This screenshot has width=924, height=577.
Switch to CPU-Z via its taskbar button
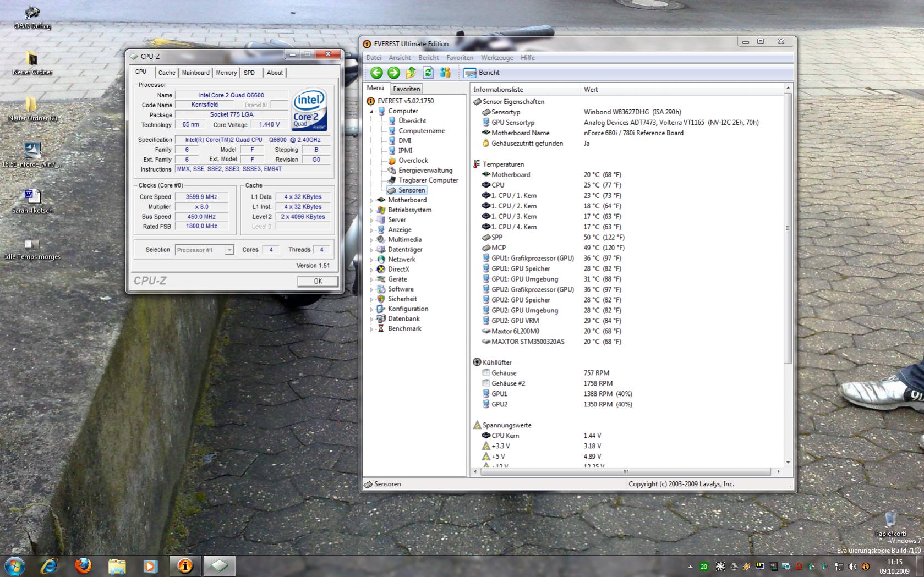(219, 565)
